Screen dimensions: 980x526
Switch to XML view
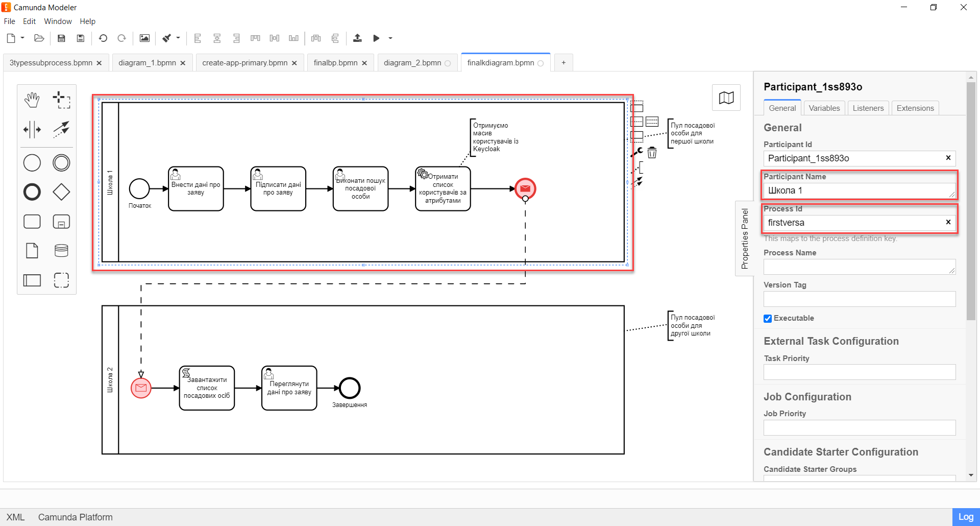point(15,517)
